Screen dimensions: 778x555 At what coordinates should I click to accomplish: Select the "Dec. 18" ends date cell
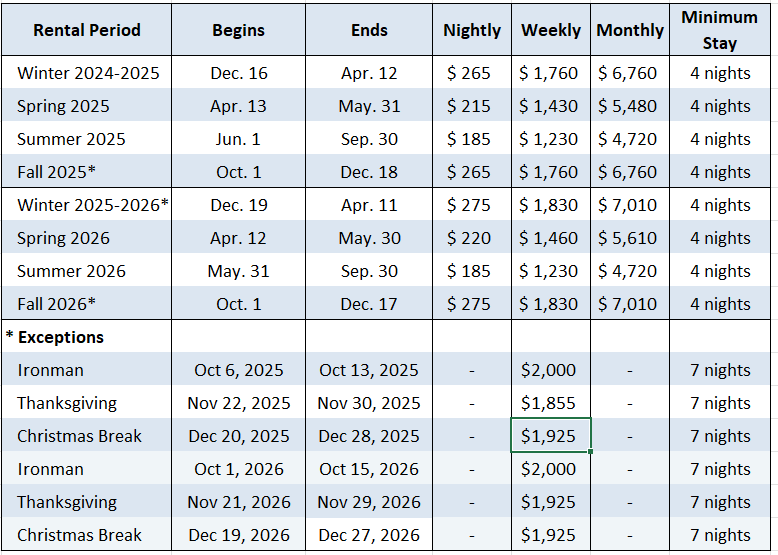369,172
